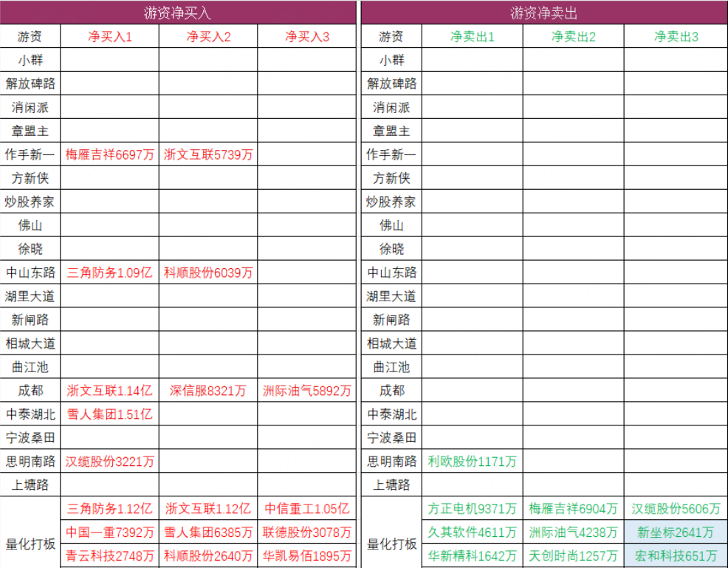Select the cell 利欧股份1171万

[x=473, y=461]
